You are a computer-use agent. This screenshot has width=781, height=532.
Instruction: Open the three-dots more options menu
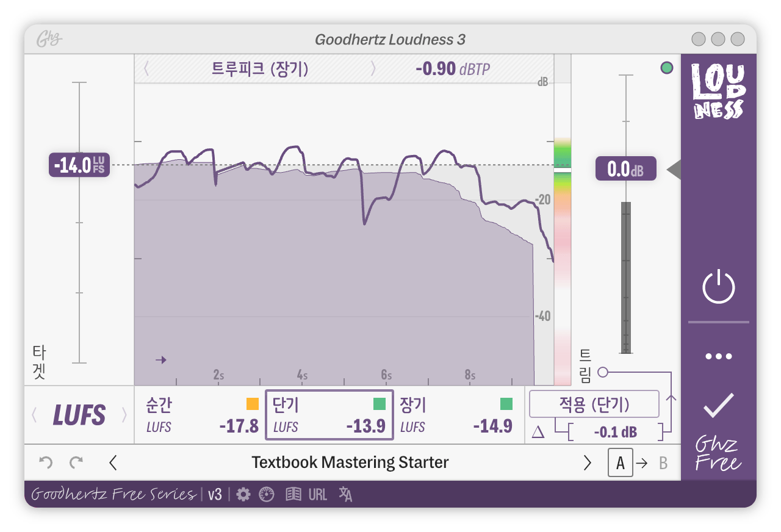[718, 356]
